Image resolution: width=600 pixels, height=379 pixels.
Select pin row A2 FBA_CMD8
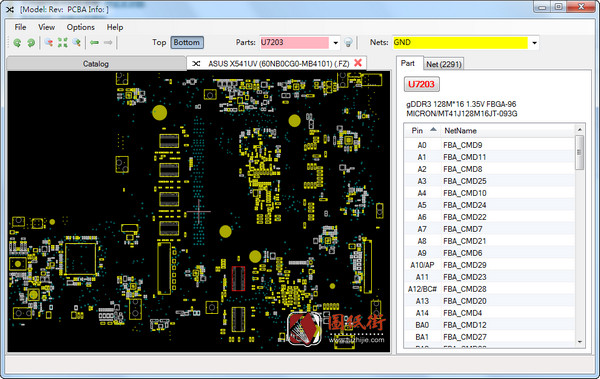(489, 169)
